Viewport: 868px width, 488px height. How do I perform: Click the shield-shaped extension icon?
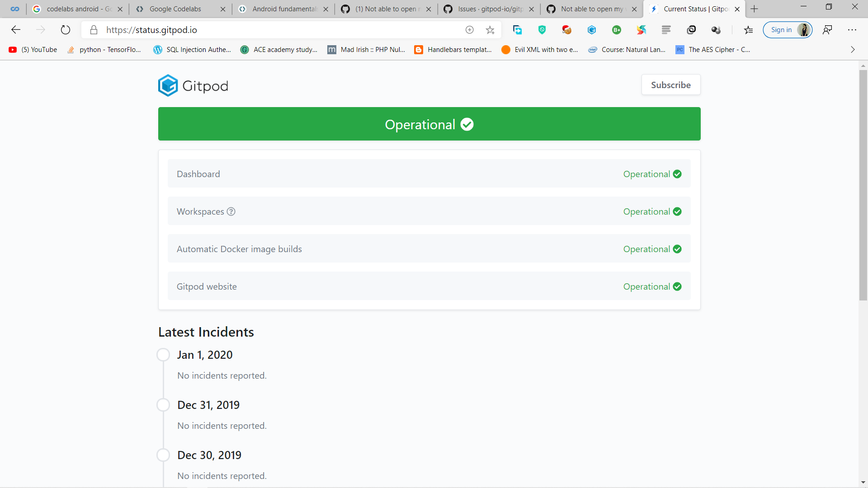click(542, 30)
